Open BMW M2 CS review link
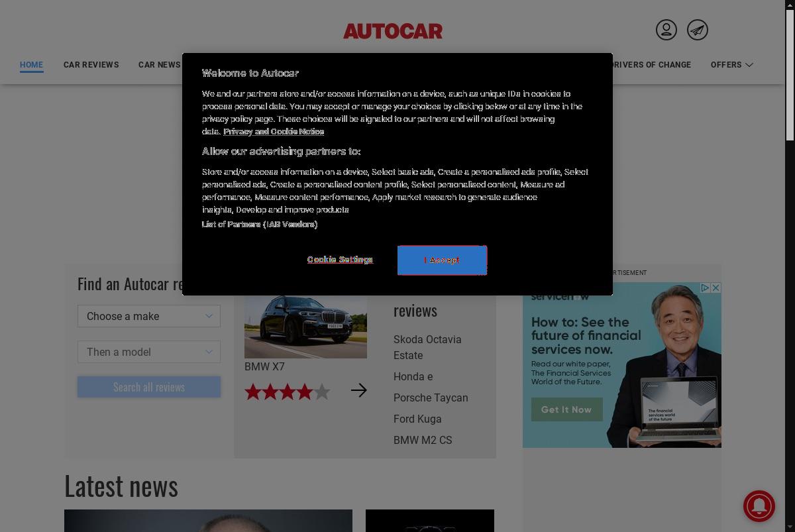The width and height of the screenshot is (795, 532). point(423,440)
